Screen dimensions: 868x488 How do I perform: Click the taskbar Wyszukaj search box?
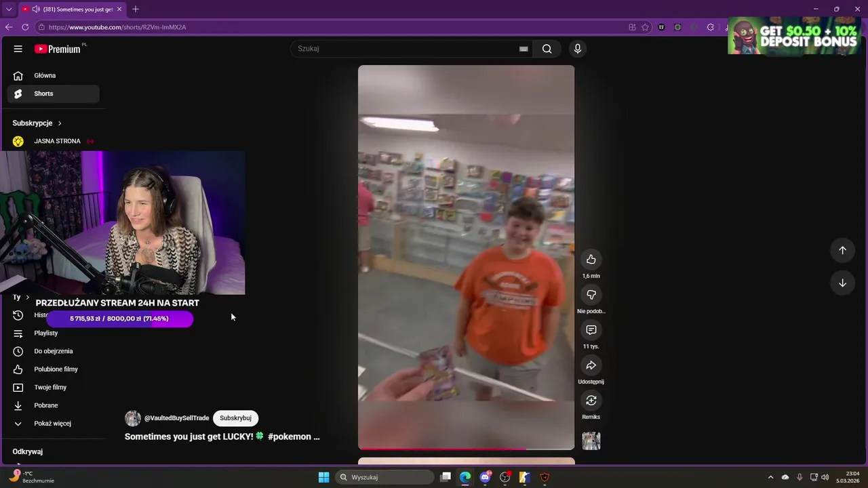tap(384, 477)
